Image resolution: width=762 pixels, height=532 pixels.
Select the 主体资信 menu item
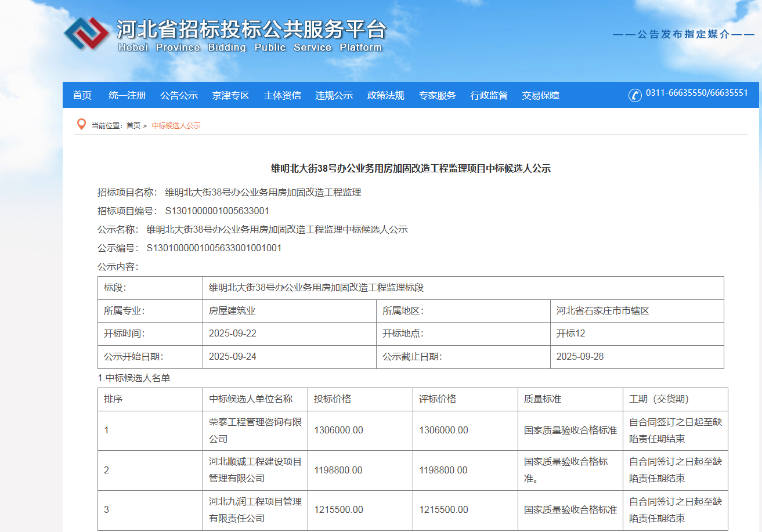[x=282, y=96]
